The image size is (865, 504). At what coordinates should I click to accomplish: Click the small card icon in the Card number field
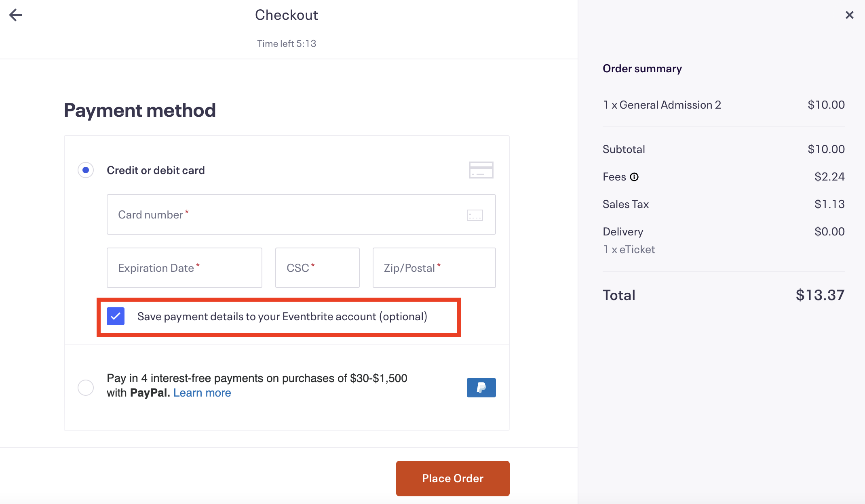point(475,215)
